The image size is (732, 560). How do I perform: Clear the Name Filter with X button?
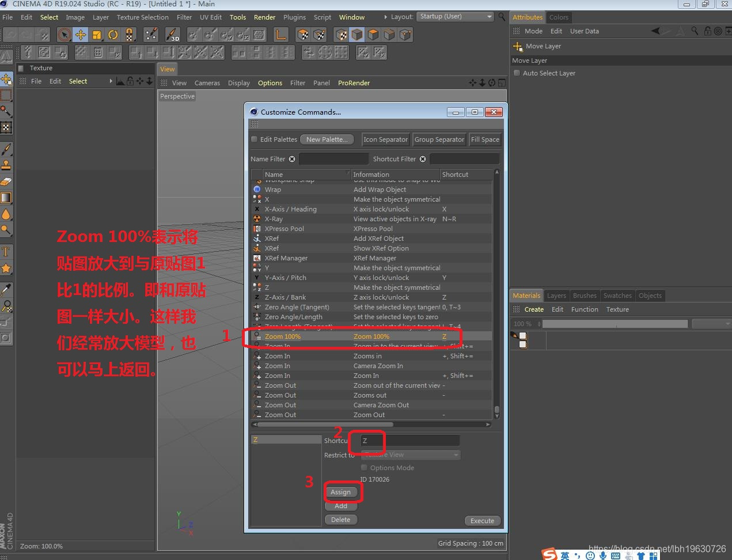[x=292, y=159]
